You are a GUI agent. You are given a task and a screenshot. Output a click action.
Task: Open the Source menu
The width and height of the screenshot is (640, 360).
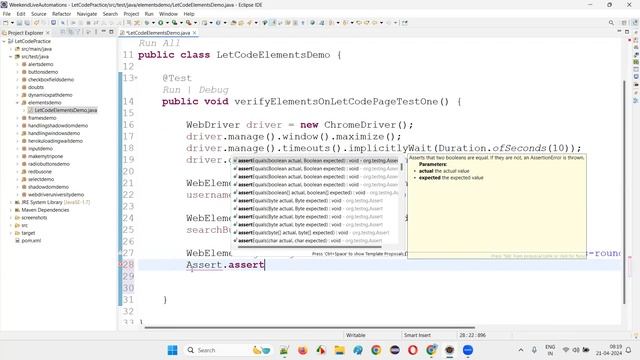pyautogui.click(x=39, y=14)
